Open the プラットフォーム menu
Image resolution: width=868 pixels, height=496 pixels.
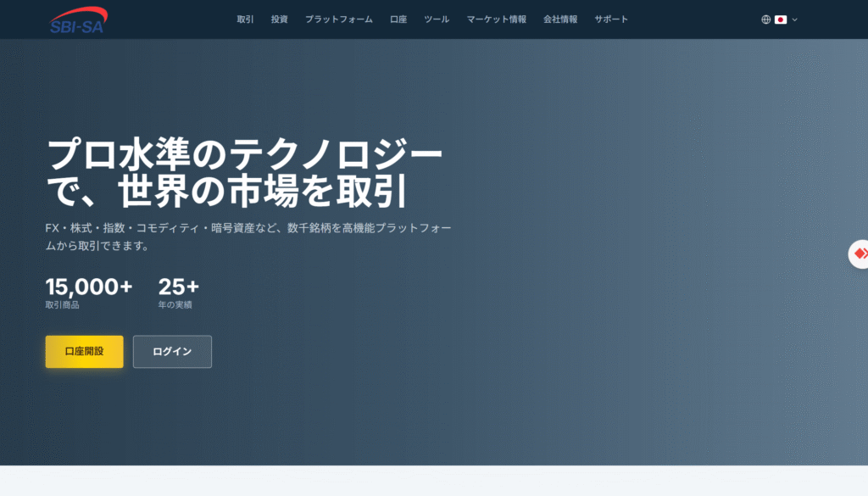click(339, 20)
